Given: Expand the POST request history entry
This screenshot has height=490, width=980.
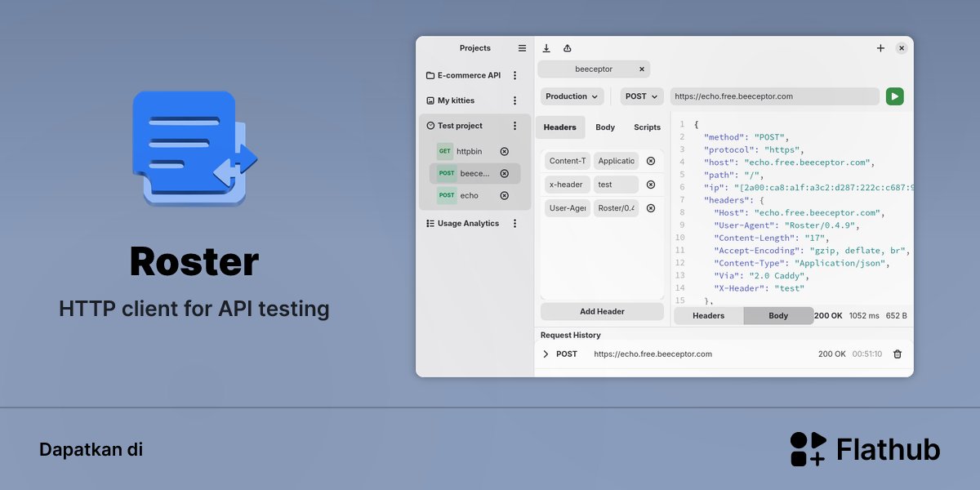Looking at the screenshot, I should (546, 354).
